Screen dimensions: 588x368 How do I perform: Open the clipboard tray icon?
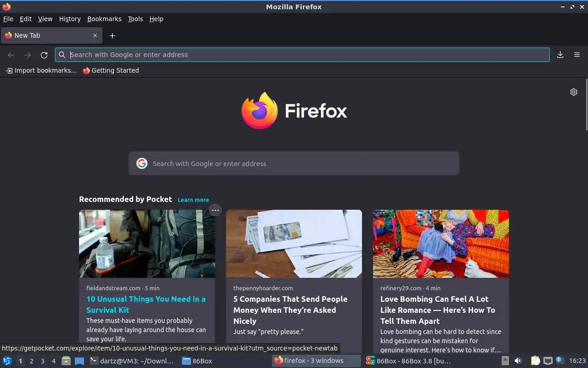click(x=535, y=361)
